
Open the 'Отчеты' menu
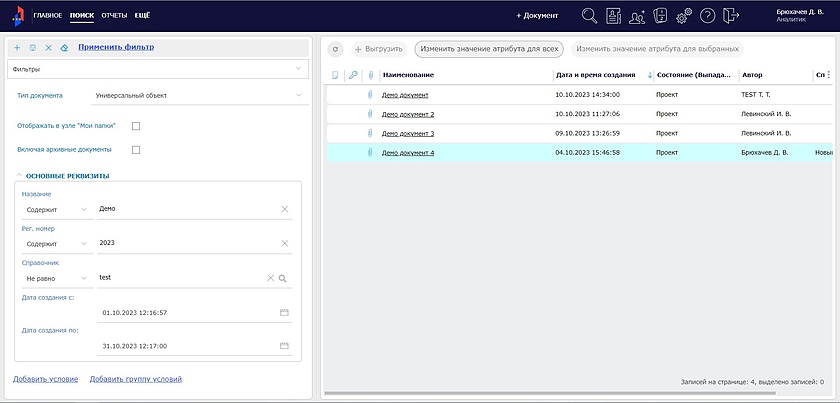[114, 16]
